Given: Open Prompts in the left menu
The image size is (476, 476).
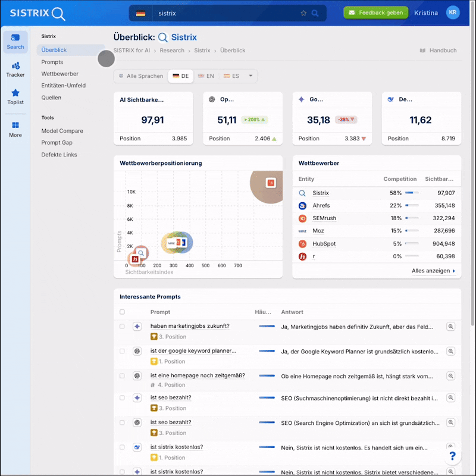Looking at the screenshot, I should [52, 62].
